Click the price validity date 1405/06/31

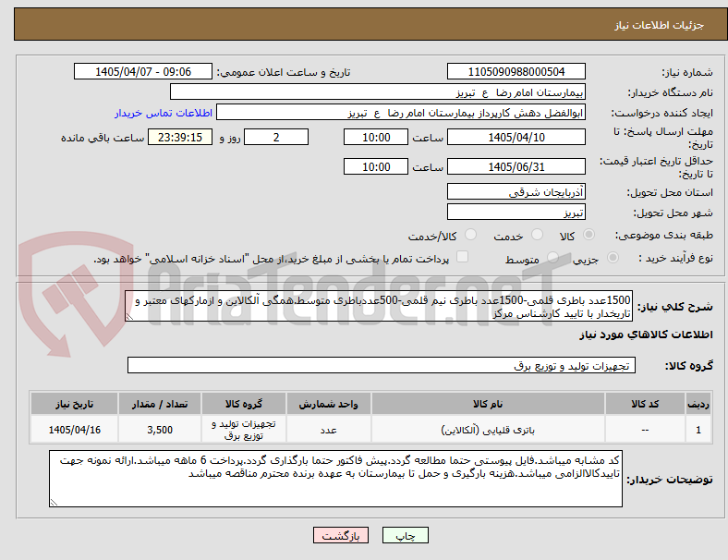pyautogui.click(x=516, y=166)
